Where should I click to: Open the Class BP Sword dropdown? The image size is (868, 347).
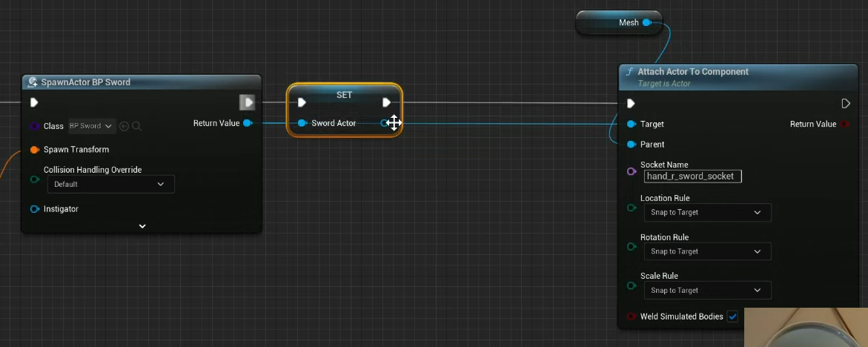92,126
